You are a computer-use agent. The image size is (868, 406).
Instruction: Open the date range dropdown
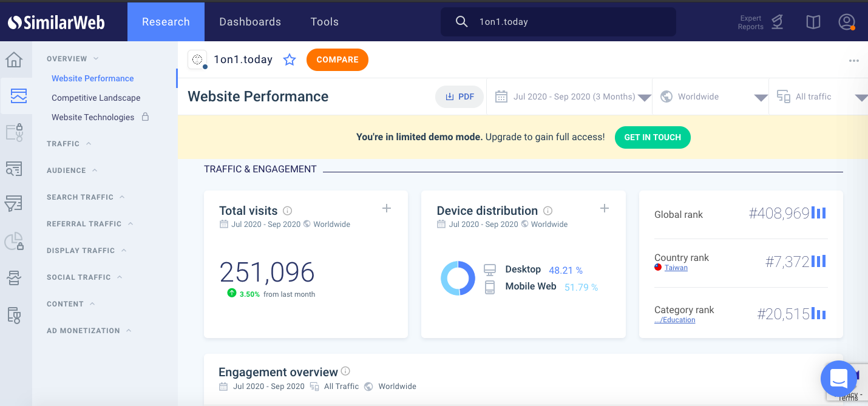point(573,97)
